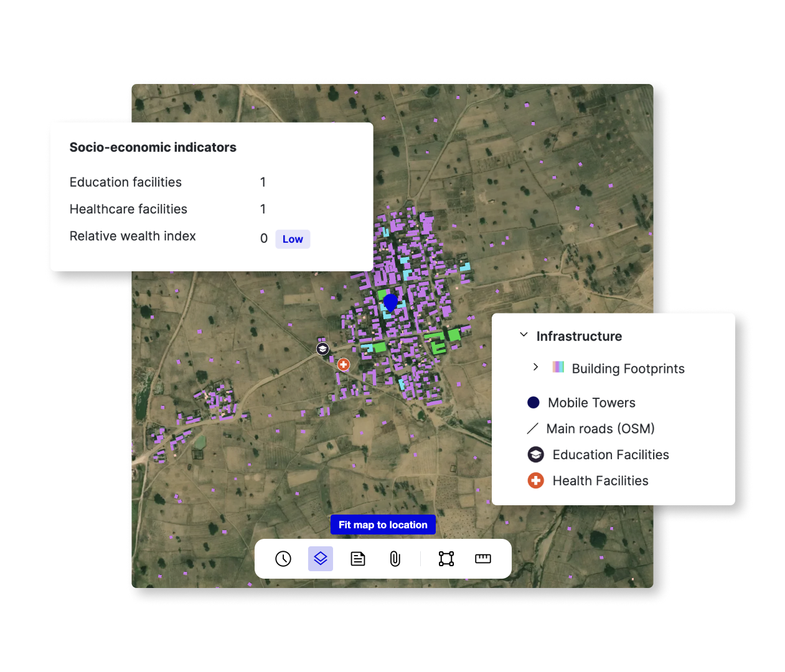The width and height of the screenshot is (785, 672).
Task: Open the history clock tool
Action: pos(283,559)
